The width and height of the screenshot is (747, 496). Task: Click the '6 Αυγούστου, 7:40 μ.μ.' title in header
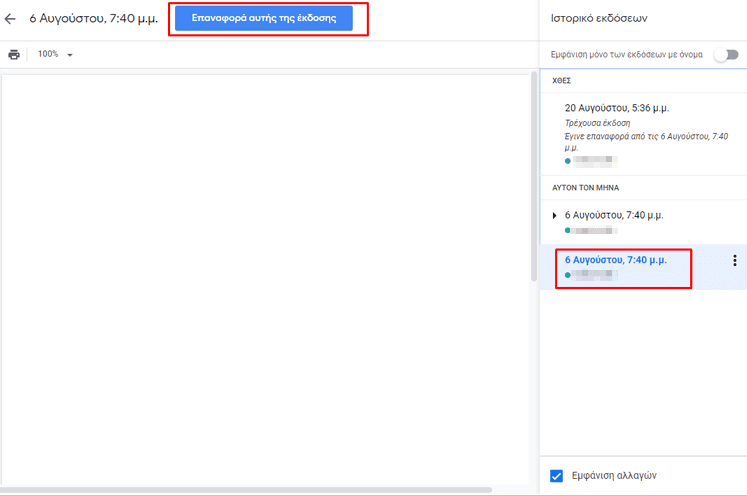[x=94, y=19]
